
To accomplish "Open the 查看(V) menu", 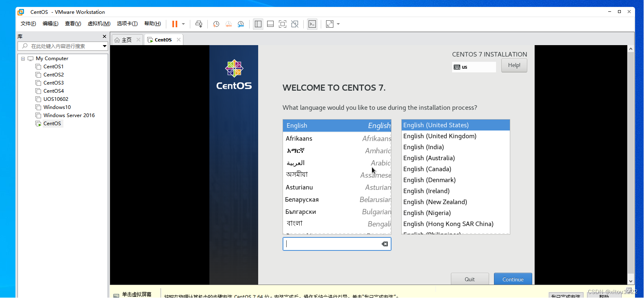I will pos(73,24).
